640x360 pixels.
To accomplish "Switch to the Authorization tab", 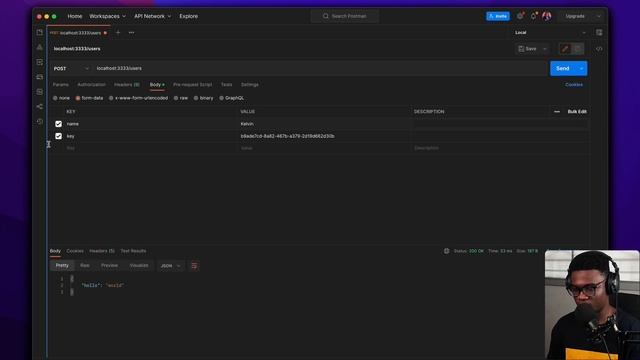I will tap(91, 84).
